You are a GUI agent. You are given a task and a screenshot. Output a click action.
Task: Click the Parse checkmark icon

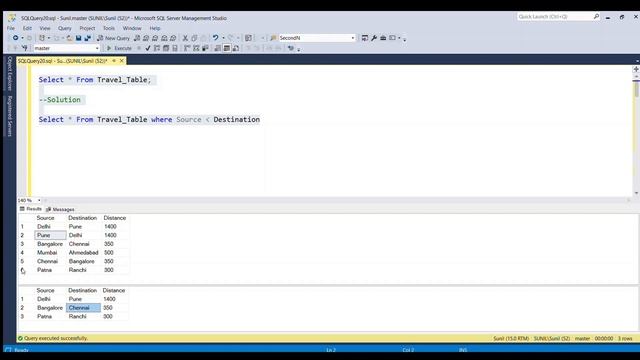coord(148,48)
